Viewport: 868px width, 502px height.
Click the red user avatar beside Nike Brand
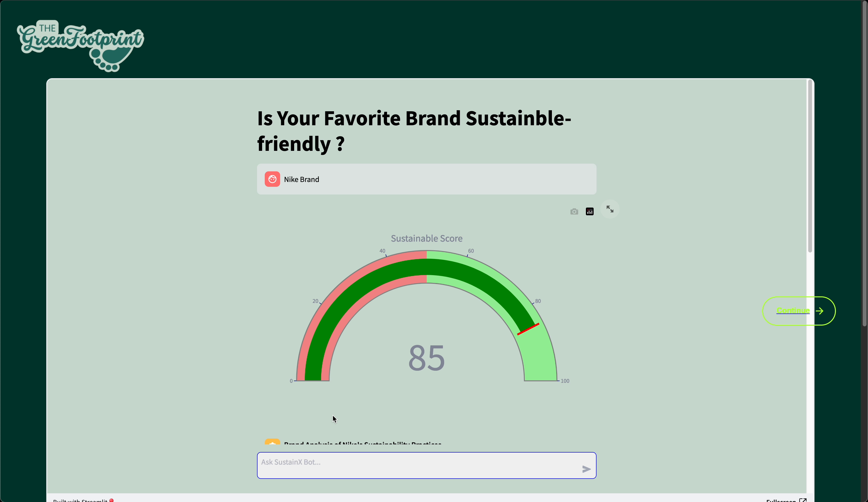point(272,179)
